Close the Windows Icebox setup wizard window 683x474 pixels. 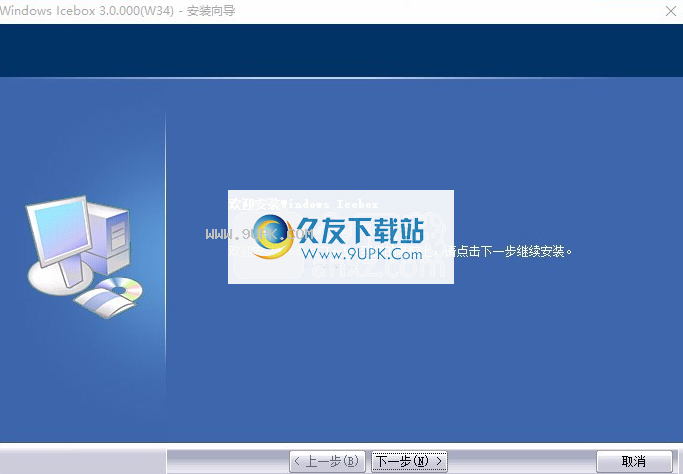tap(671, 11)
